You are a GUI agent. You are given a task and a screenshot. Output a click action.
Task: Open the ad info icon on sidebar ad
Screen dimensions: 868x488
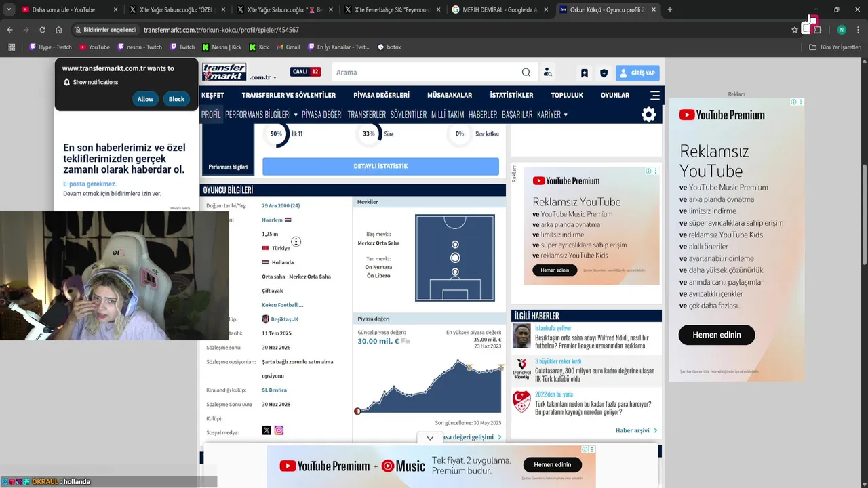(793, 102)
